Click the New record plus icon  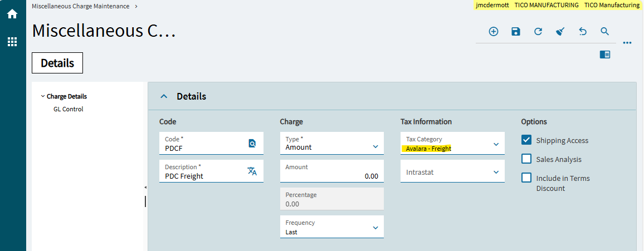pos(494,32)
